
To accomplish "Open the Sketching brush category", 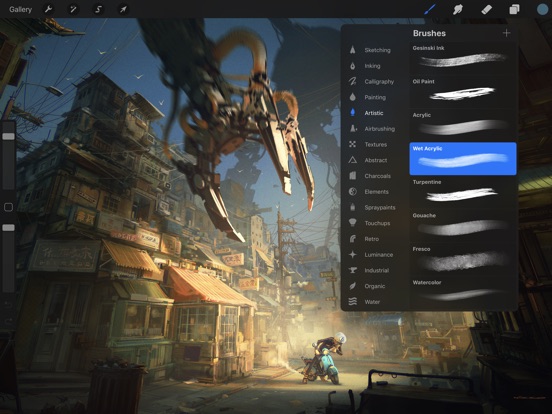I will coord(372,50).
